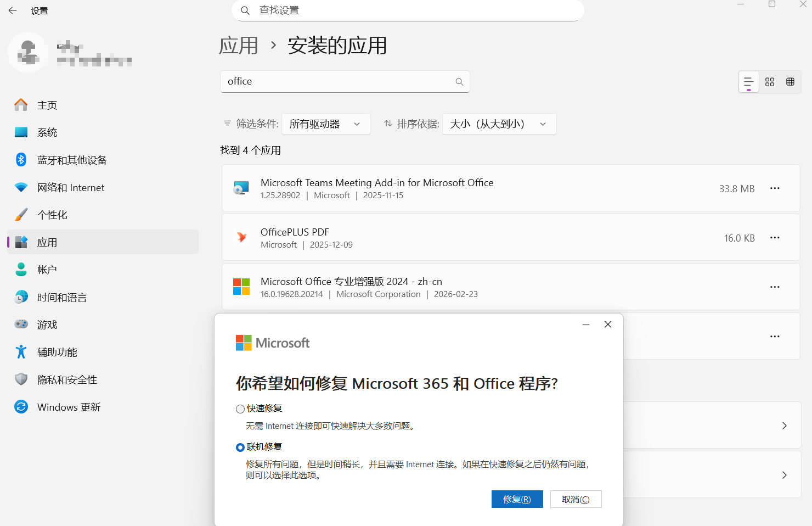Image resolution: width=812 pixels, height=526 pixels.
Task: Click the paintbrush icon for 个性化
Action: point(21,215)
